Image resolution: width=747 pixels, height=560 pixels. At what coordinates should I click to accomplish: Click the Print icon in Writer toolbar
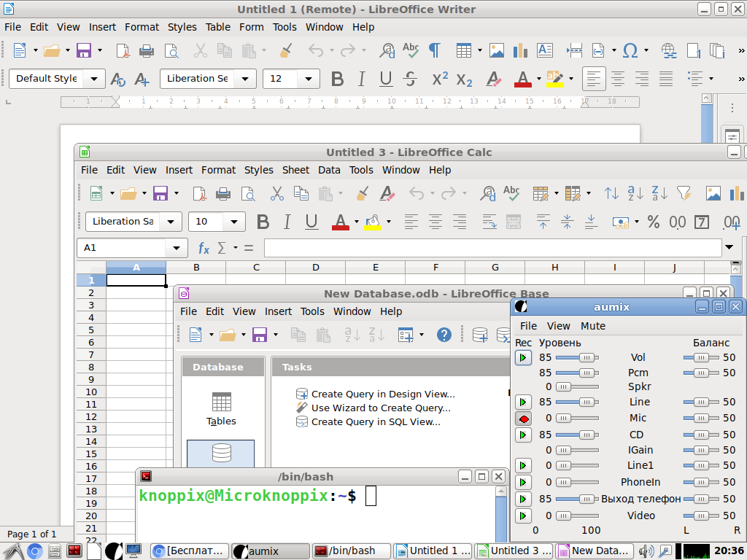pos(146,50)
